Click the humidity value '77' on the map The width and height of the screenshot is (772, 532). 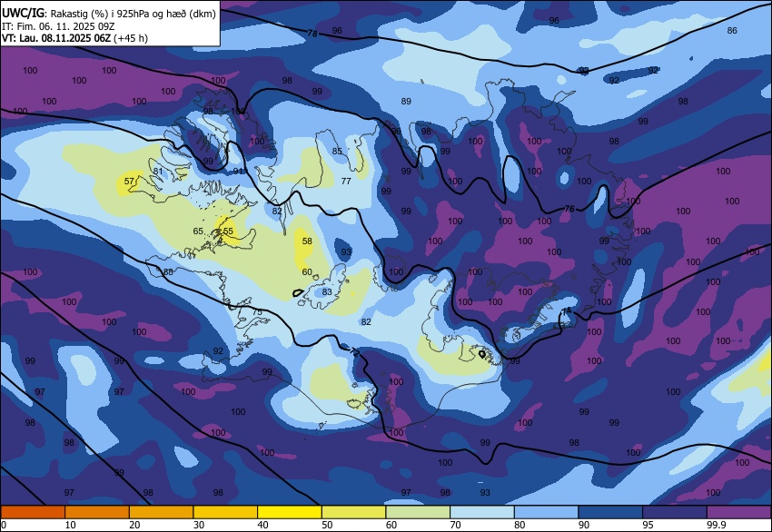click(x=346, y=181)
